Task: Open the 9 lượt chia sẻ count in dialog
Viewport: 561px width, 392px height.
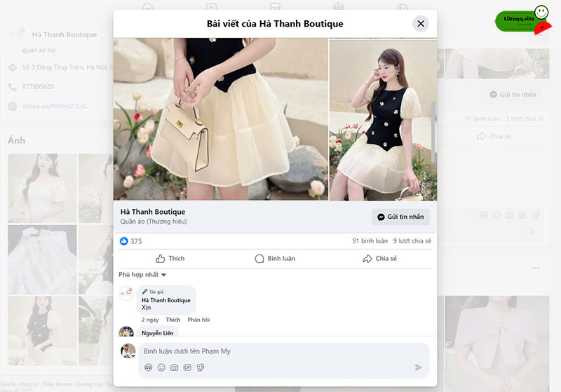Action: coord(412,241)
